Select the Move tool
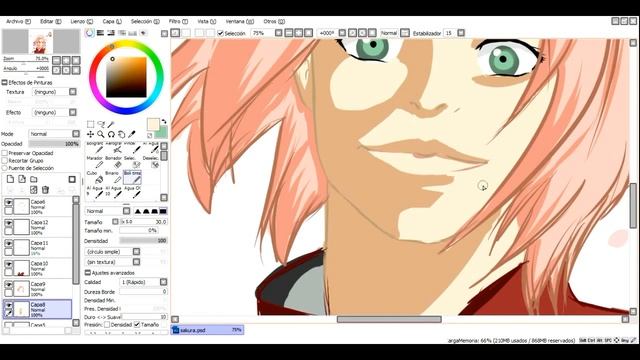Viewport: 640px width, 360px height. [x=90, y=134]
